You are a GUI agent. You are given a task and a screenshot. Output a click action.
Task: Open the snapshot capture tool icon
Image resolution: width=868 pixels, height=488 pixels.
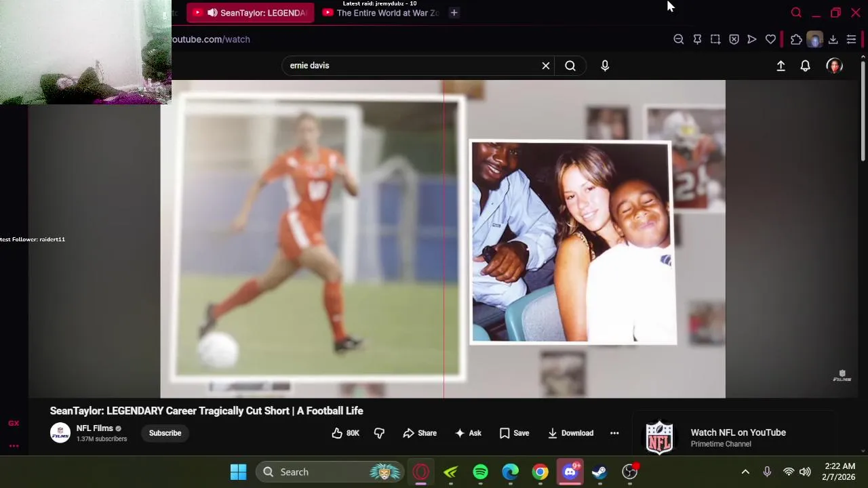point(715,39)
